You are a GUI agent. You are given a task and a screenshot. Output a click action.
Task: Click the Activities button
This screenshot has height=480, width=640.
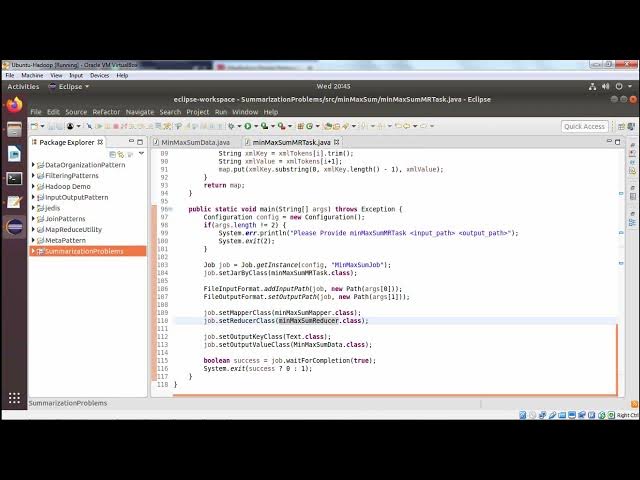(x=23, y=87)
